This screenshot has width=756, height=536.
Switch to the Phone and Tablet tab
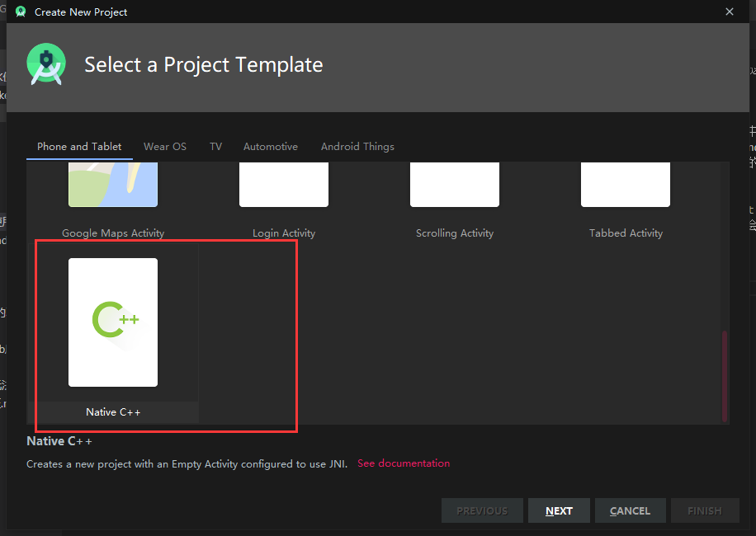pos(79,147)
